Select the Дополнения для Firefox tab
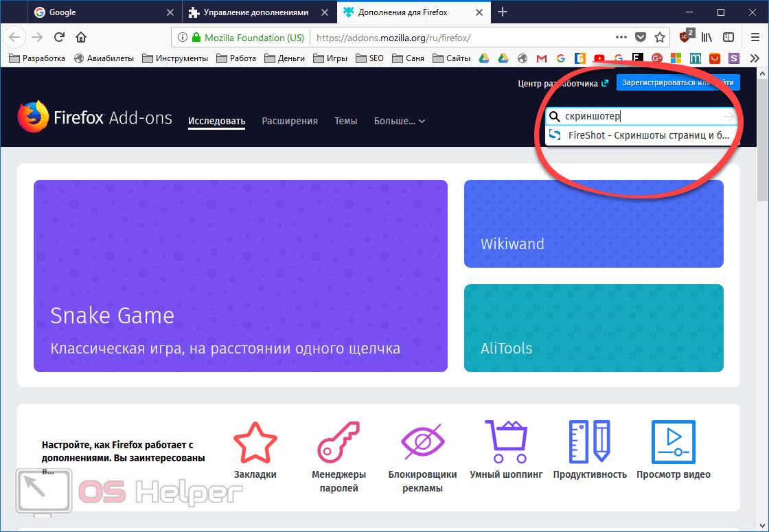The height and width of the screenshot is (532, 769). [414, 12]
